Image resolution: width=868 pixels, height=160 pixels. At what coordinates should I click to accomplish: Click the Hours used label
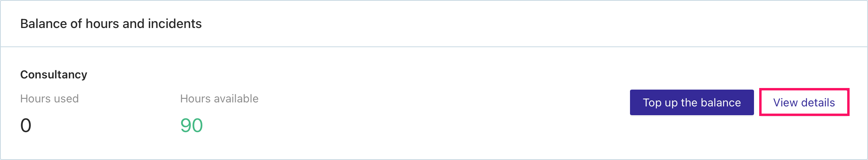tap(49, 98)
